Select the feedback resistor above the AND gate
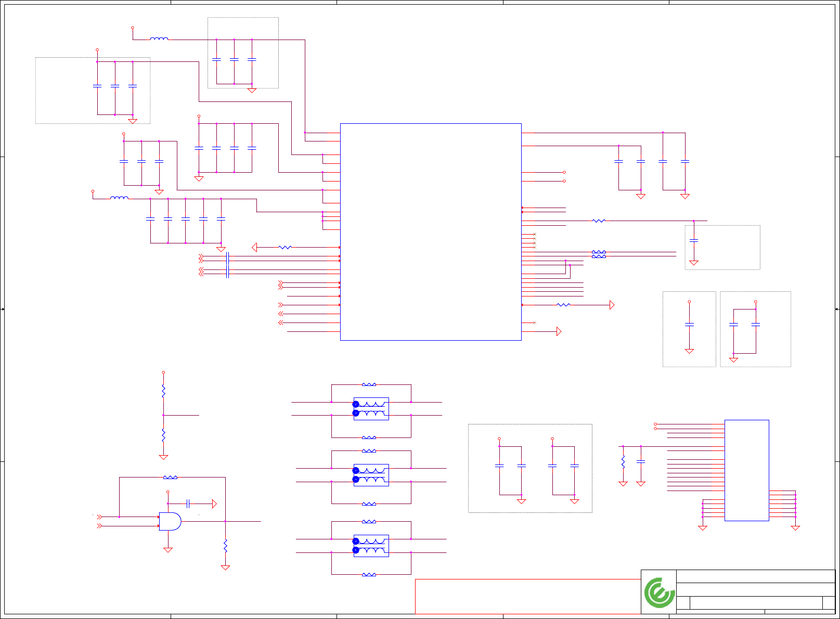Image resolution: width=840 pixels, height=619 pixels. pyautogui.click(x=170, y=477)
